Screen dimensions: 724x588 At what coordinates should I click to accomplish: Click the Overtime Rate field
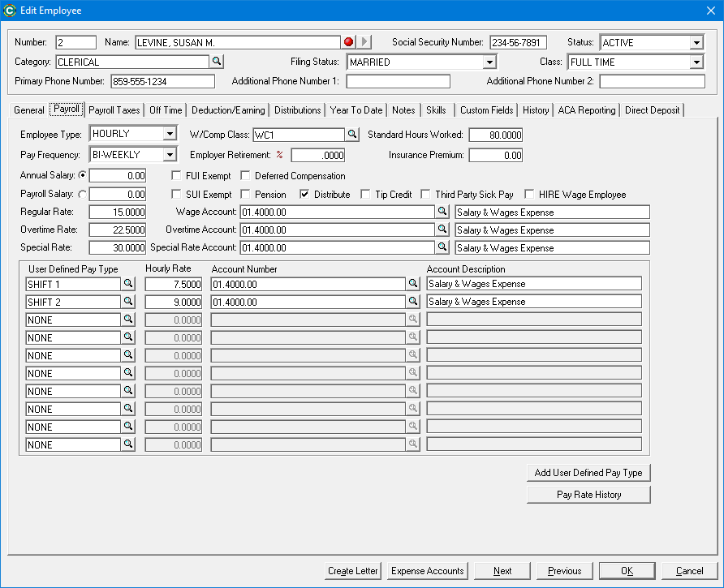pos(118,230)
